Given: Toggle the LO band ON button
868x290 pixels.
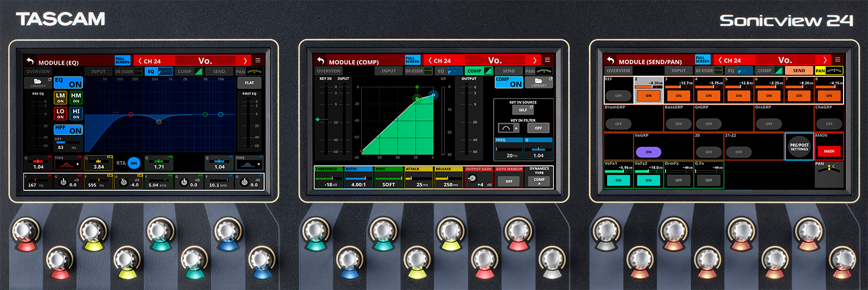Looking at the screenshot, I should coord(60,114).
